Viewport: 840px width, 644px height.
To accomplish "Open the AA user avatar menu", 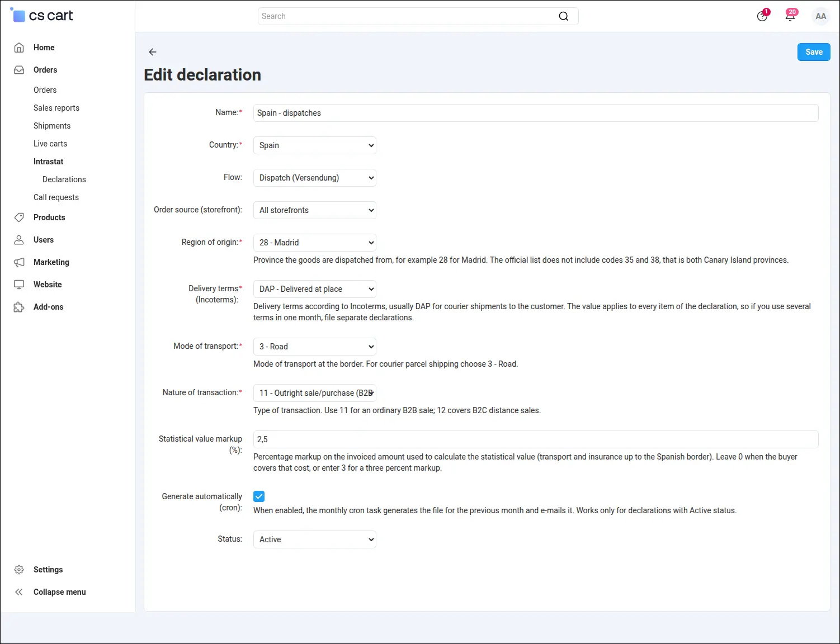I will click(820, 16).
